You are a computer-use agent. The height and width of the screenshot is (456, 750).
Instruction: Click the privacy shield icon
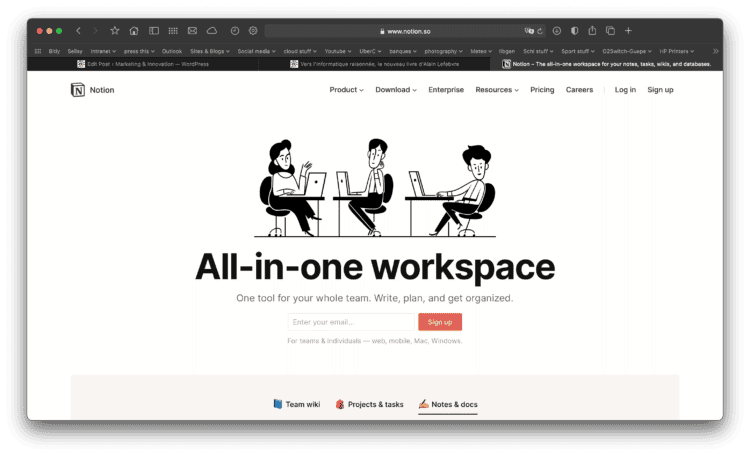point(574,31)
